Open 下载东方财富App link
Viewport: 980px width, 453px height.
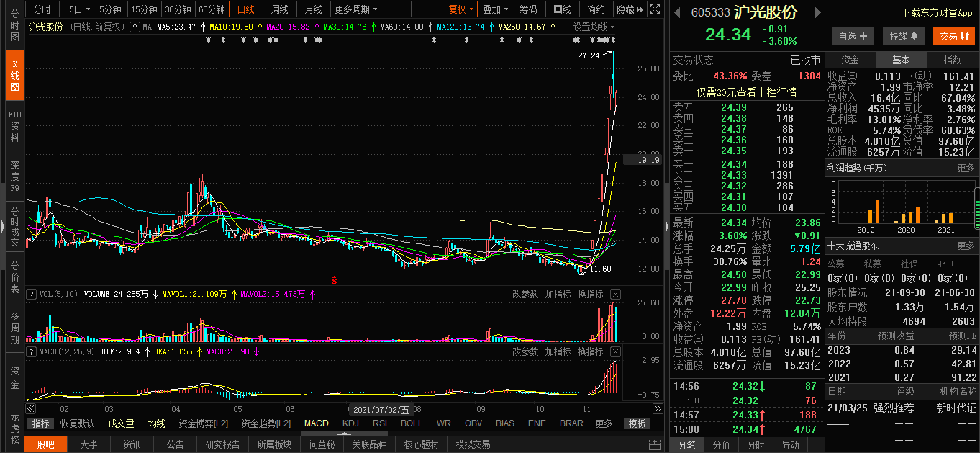click(937, 12)
